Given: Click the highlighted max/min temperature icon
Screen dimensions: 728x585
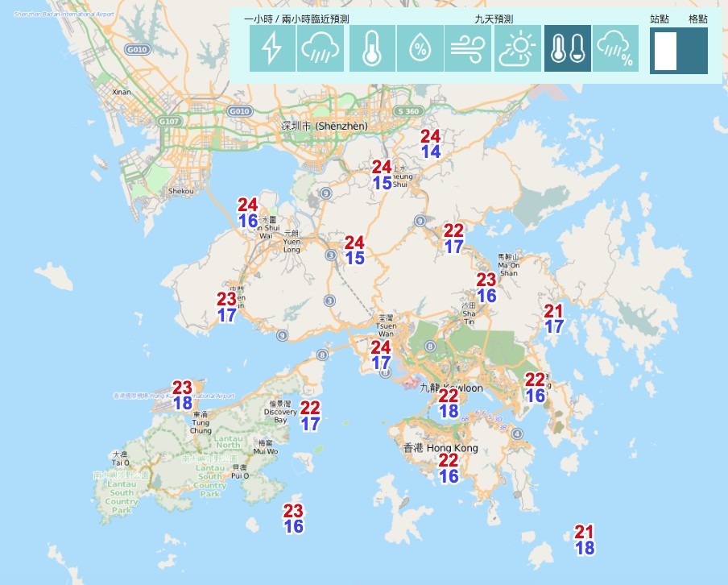Looking at the screenshot, I should pyautogui.click(x=566, y=50).
